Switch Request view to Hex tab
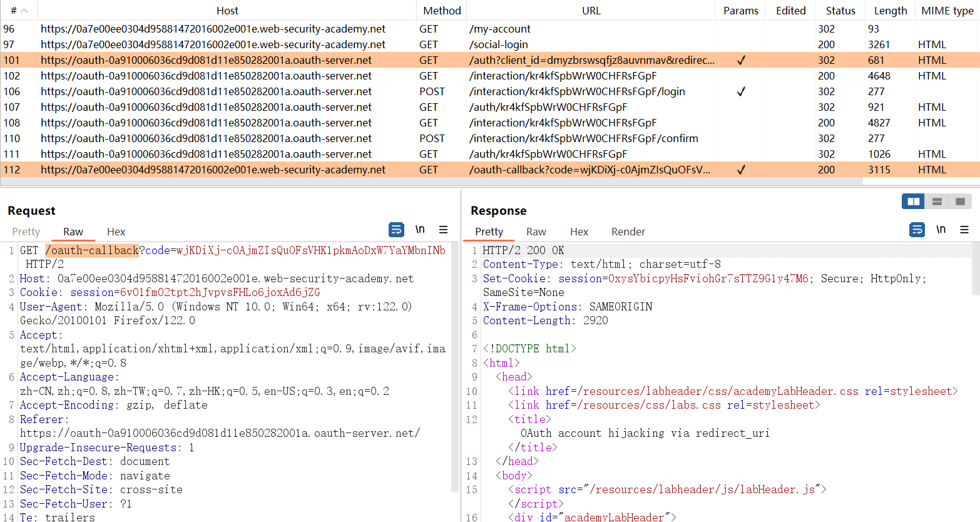 point(116,232)
